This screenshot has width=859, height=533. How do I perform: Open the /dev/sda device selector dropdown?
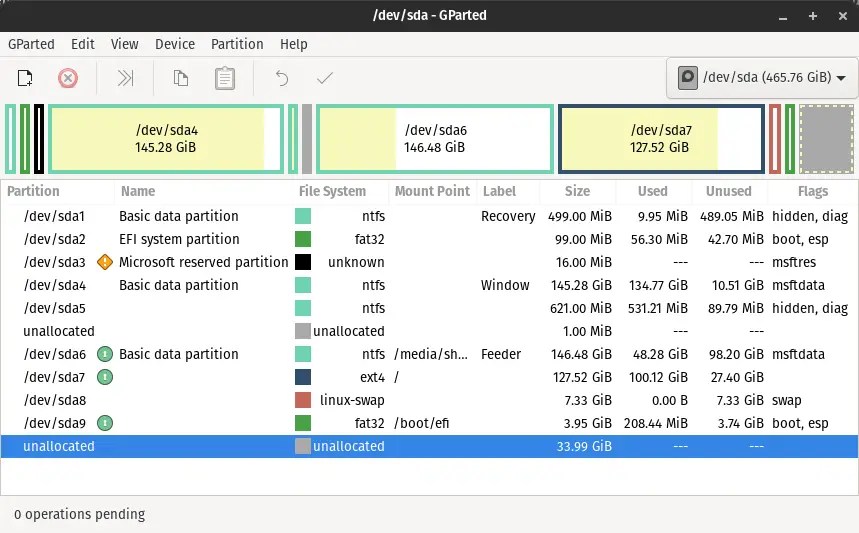click(763, 78)
